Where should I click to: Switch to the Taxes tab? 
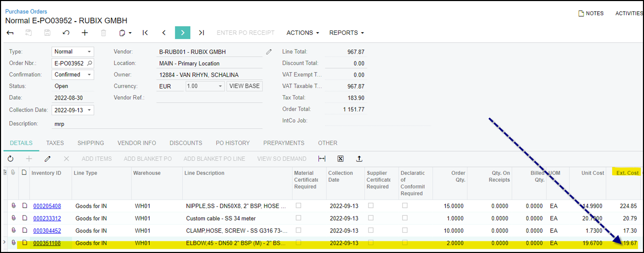55,143
